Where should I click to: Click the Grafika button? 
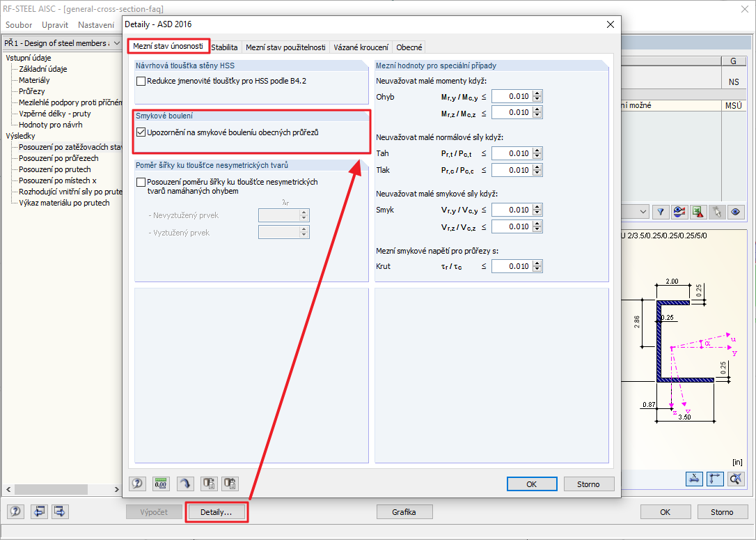[404, 512]
